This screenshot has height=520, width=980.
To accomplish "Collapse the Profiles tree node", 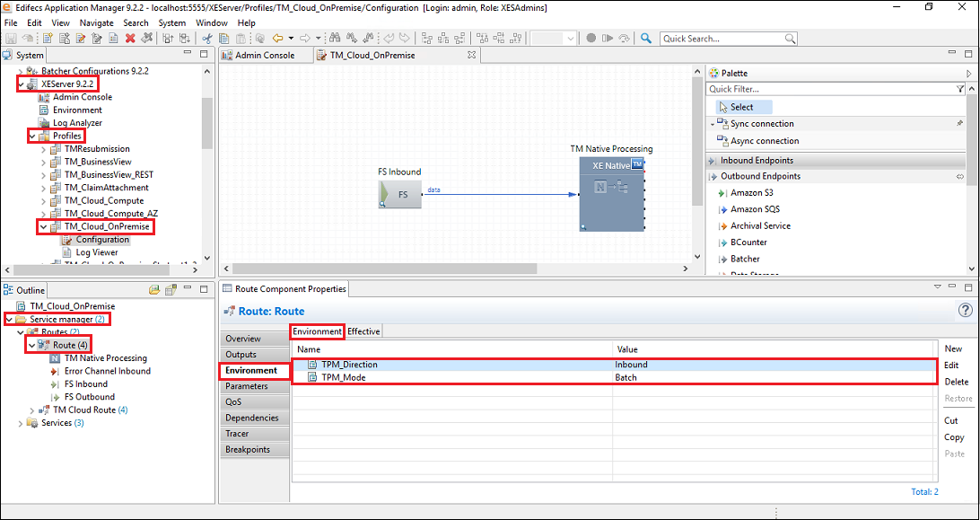I will tap(32, 136).
